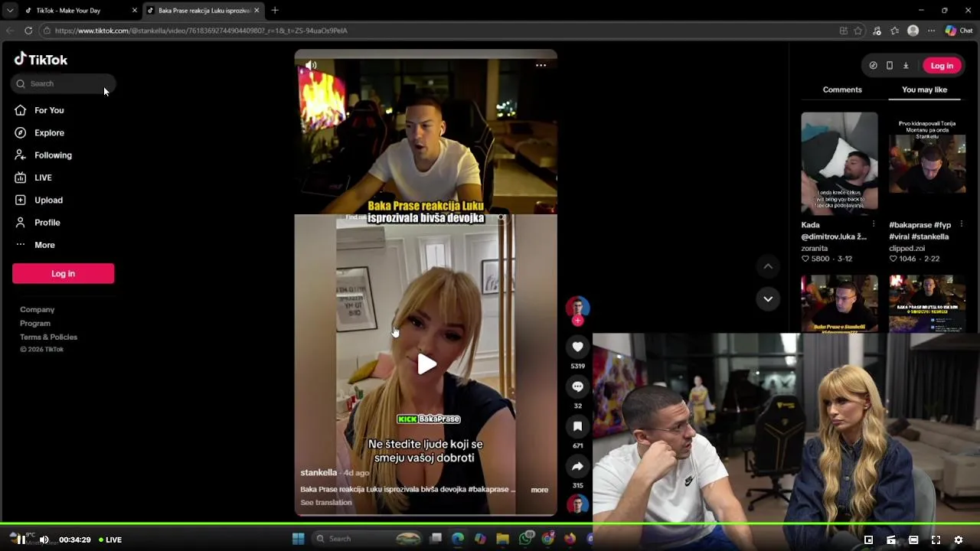
Task: Toggle stream player fullscreen
Action: point(936,540)
